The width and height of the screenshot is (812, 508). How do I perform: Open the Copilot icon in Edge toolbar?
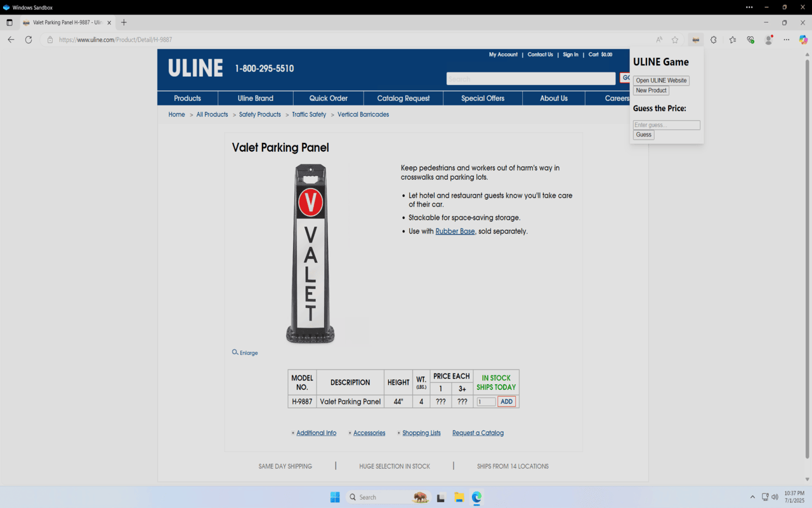[803, 39]
